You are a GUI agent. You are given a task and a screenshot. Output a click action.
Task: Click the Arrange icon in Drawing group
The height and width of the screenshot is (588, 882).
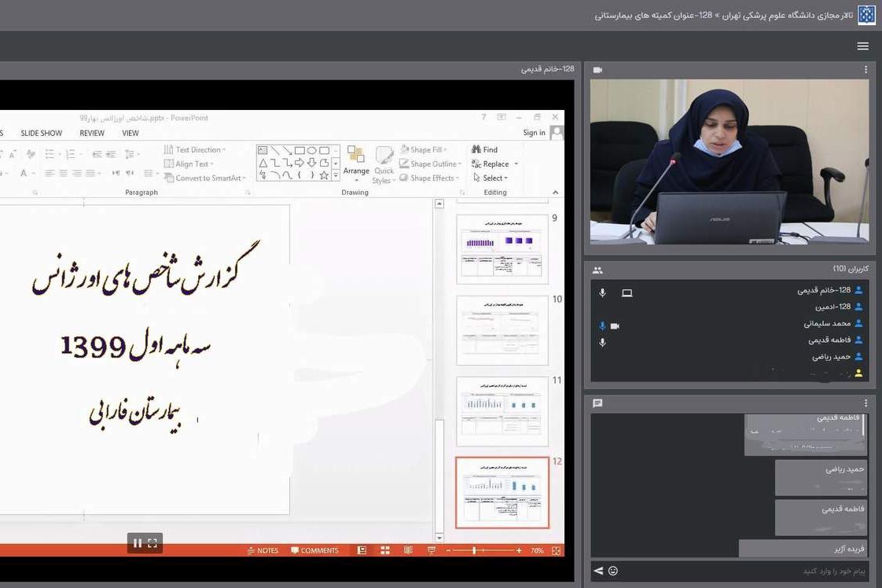pos(356,160)
